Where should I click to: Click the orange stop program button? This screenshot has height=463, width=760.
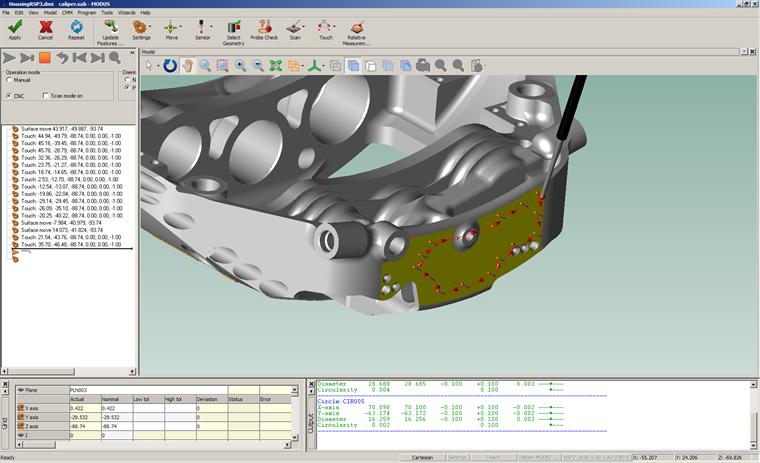(45, 58)
